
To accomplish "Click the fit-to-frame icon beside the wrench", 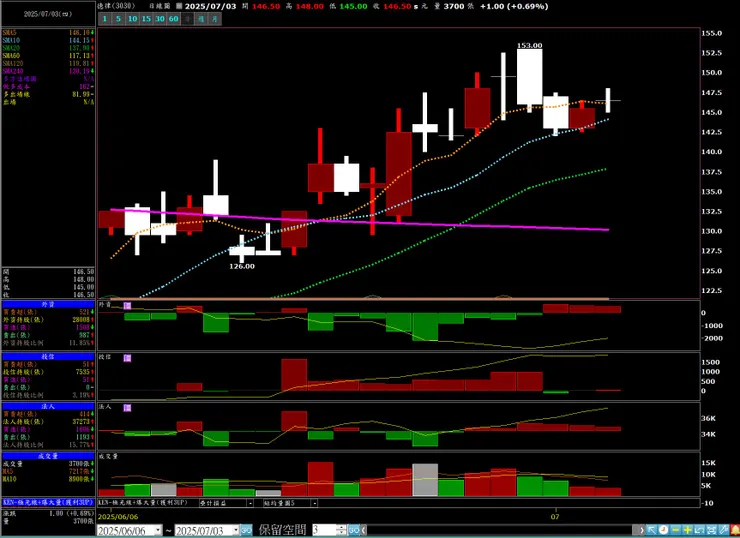I will 712,530.
